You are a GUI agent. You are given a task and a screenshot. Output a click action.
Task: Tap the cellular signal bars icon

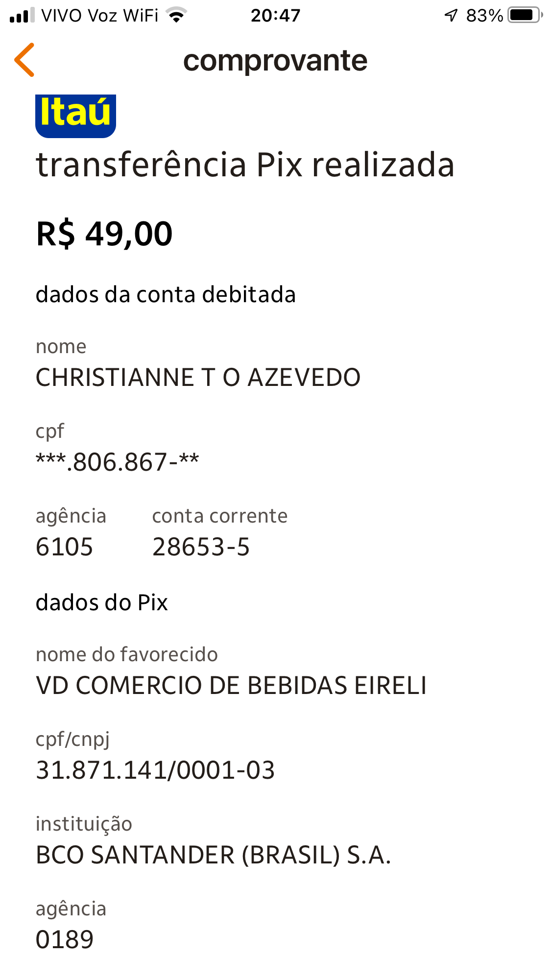tap(22, 15)
